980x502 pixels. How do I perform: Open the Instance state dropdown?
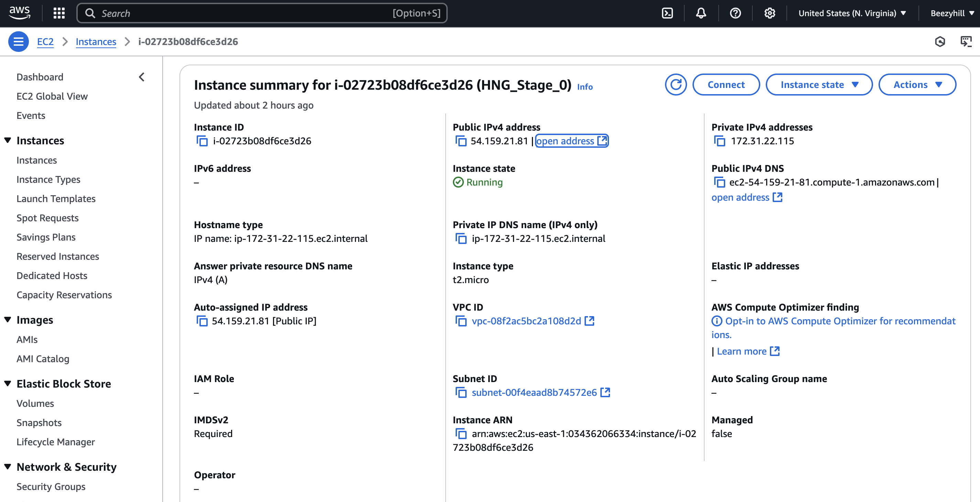[819, 85]
